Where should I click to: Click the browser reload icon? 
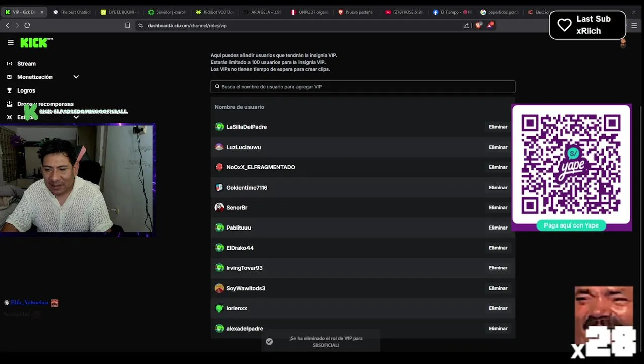[x=27, y=25]
